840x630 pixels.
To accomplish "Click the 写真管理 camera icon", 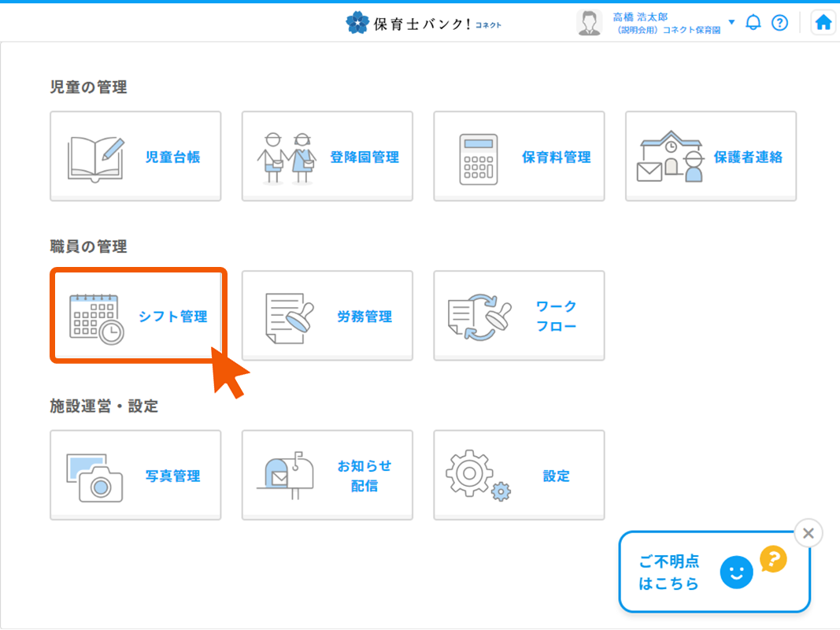I will [x=96, y=476].
